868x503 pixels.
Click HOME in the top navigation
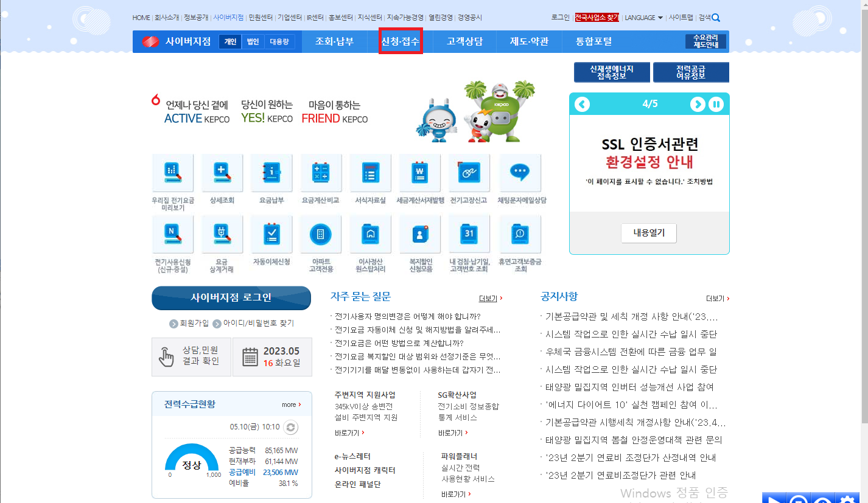pyautogui.click(x=141, y=18)
